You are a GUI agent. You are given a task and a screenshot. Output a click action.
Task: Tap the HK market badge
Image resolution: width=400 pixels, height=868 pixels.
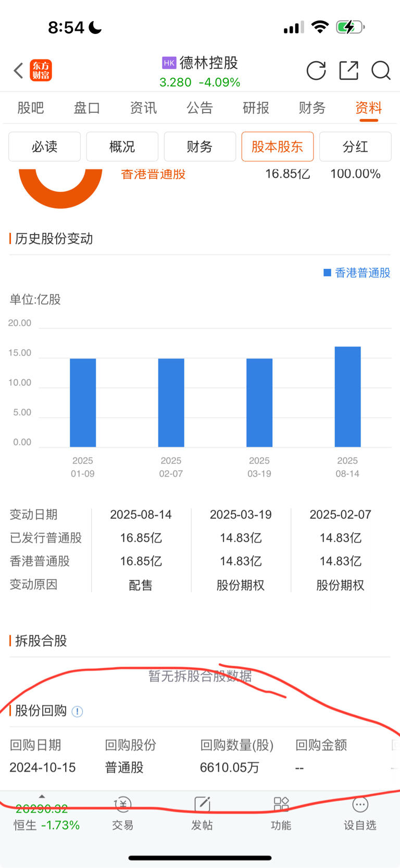click(169, 63)
